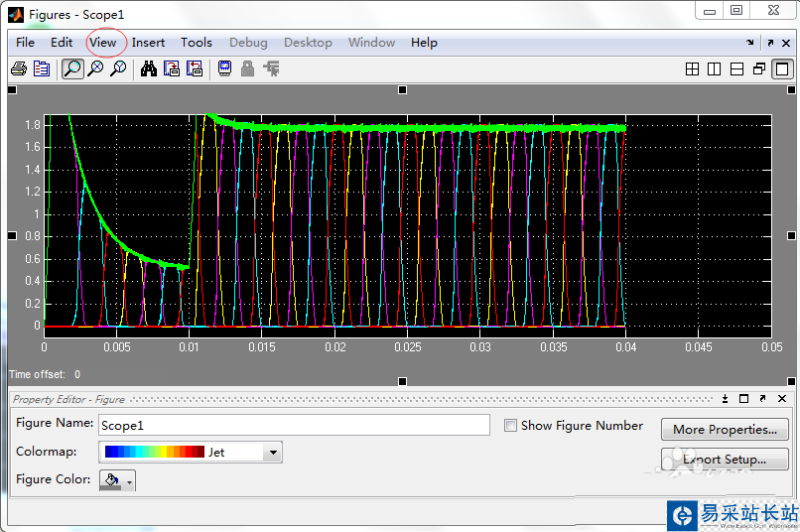
Task: Click the x-axis label 0.01
Action: pyautogui.click(x=189, y=347)
